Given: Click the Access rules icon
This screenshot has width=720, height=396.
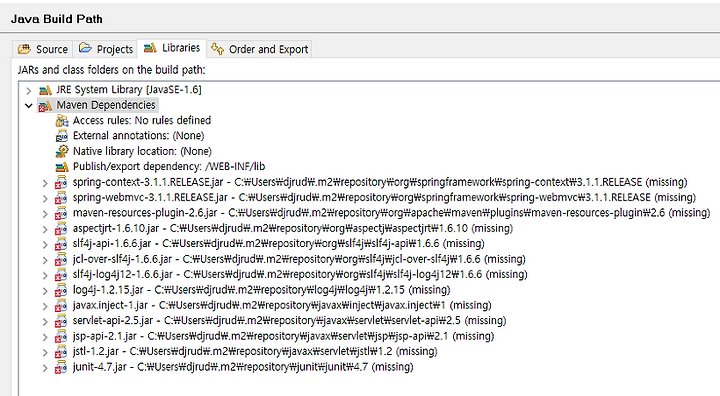Looking at the screenshot, I should pos(62,121).
